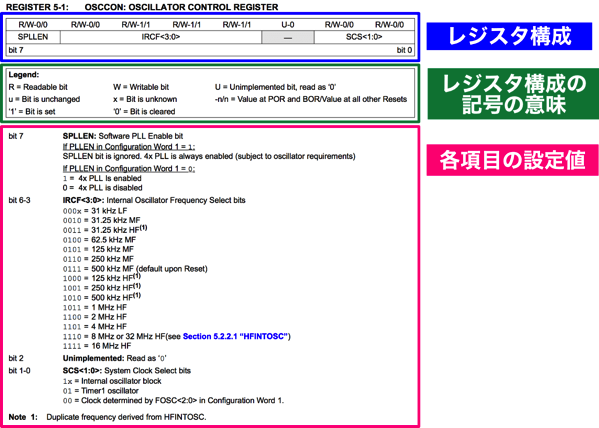Screen dimensions: 599x428
Task: Click the pink 各項目の設定値 label
Action: 512,160
